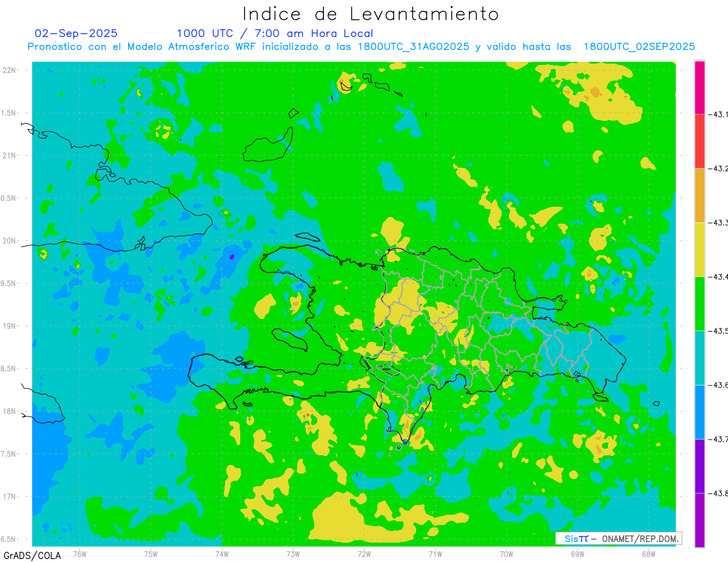This screenshot has width=728, height=562.
Task: Click the "20N" latitude label
Action: [x=8, y=241]
